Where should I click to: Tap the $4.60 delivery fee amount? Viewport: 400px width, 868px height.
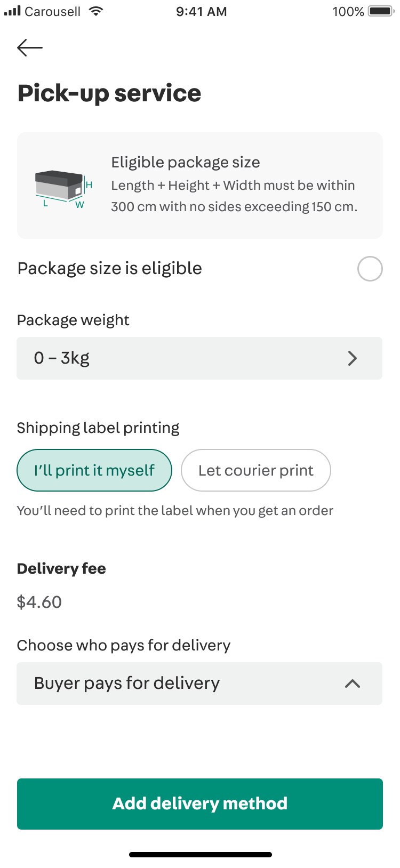39,602
